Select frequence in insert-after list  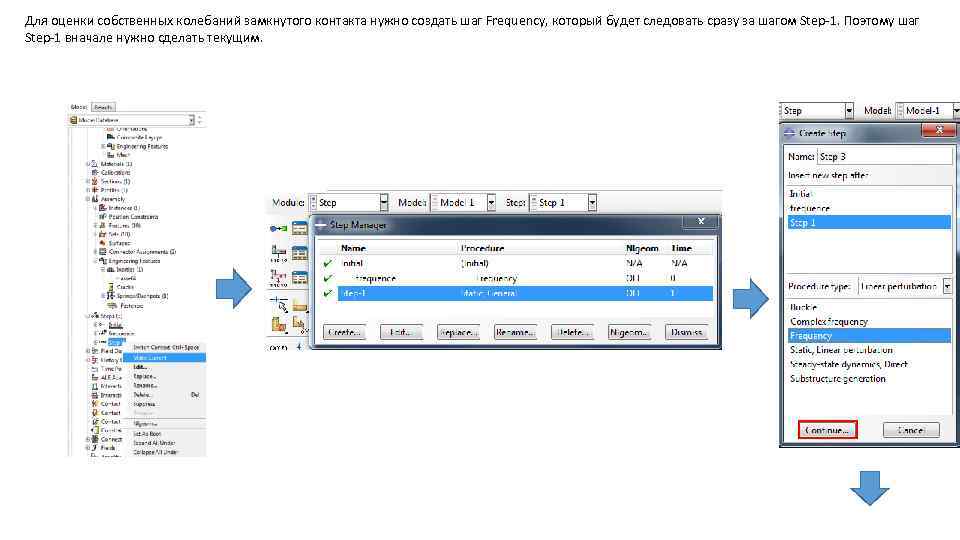click(869, 208)
